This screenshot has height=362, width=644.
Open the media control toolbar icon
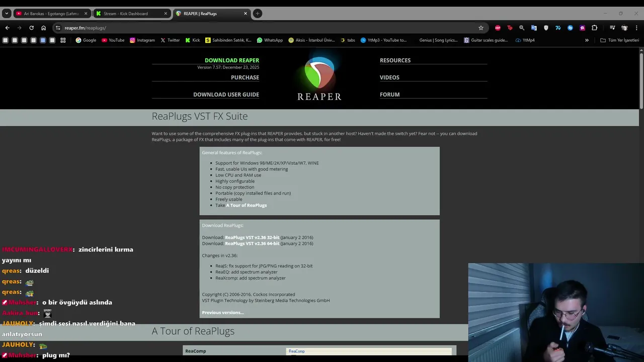point(612,28)
